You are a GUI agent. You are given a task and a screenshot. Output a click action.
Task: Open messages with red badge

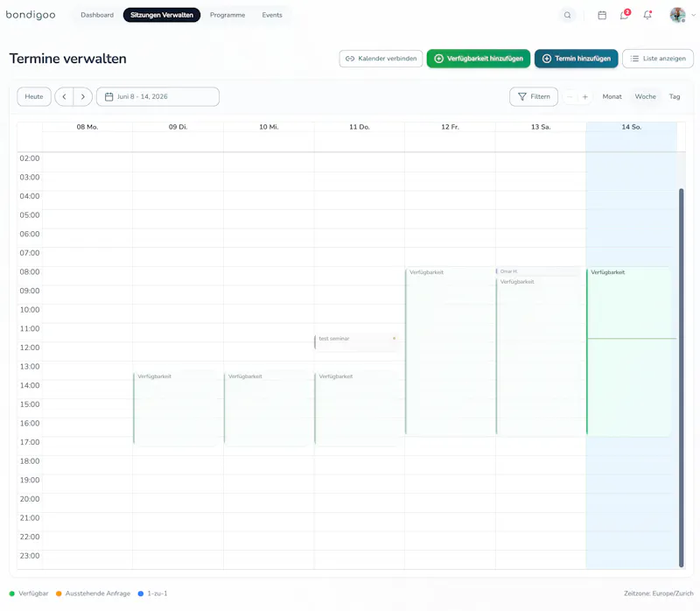click(624, 15)
